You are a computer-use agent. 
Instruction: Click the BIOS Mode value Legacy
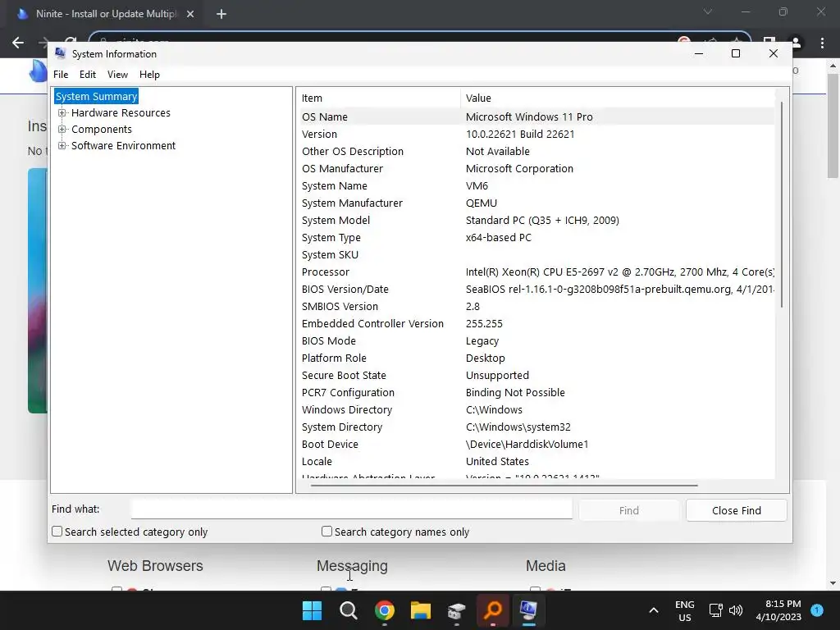[482, 340]
